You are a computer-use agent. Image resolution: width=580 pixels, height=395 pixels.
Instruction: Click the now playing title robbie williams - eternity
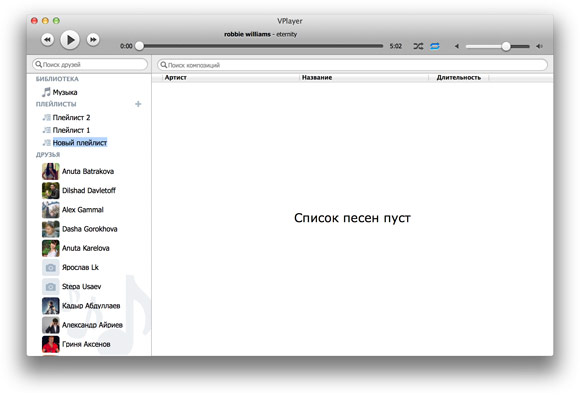[x=260, y=34]
